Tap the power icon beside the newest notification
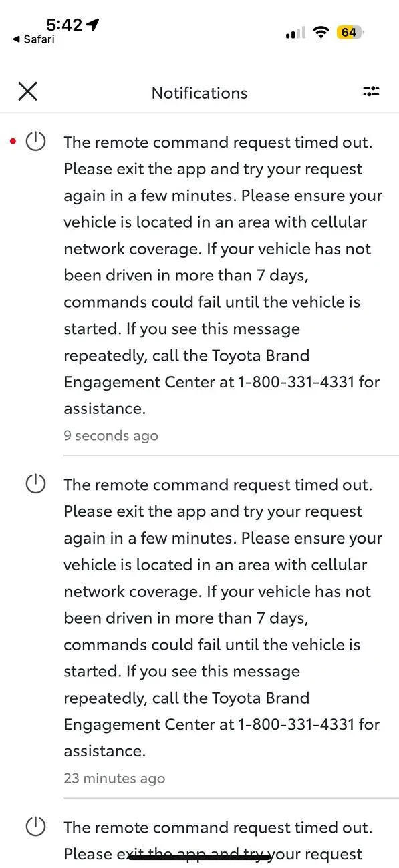This screenshot has width=399, height=868. coord(35,141)
